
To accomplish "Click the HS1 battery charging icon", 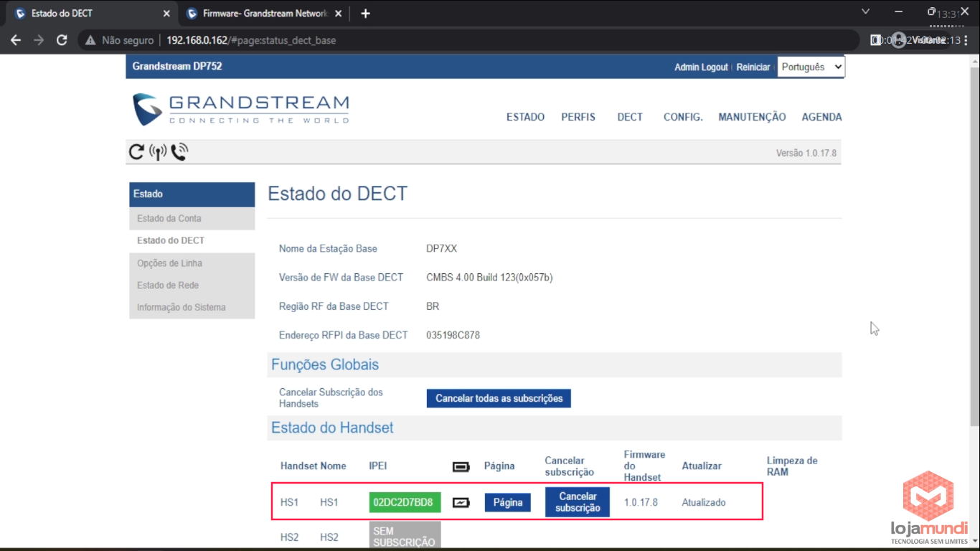I will pyautogui.click(x=461, y=502).
